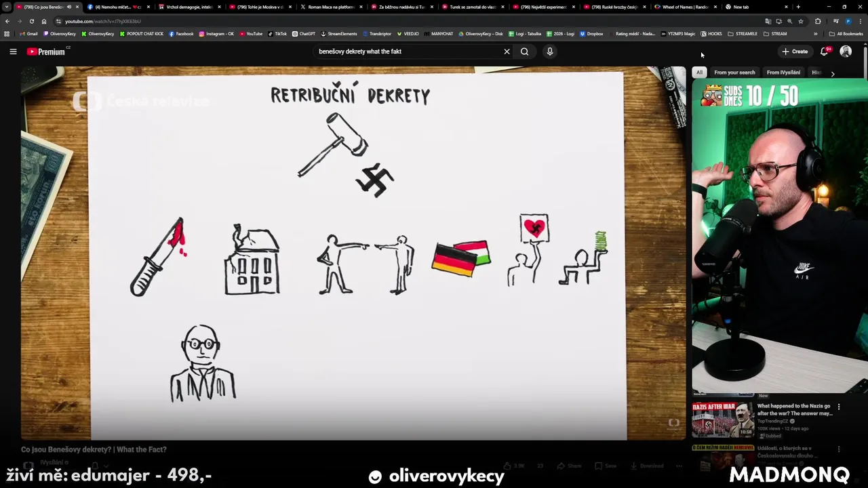
Task: Open the YT2MP3 Magic bookmark
Action: coord(678,33)
